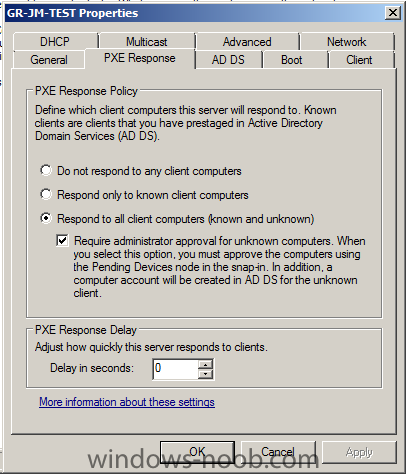Open More information about these settings link
Viewport: 406px width, 474px height.
click(x=127, y=402)
